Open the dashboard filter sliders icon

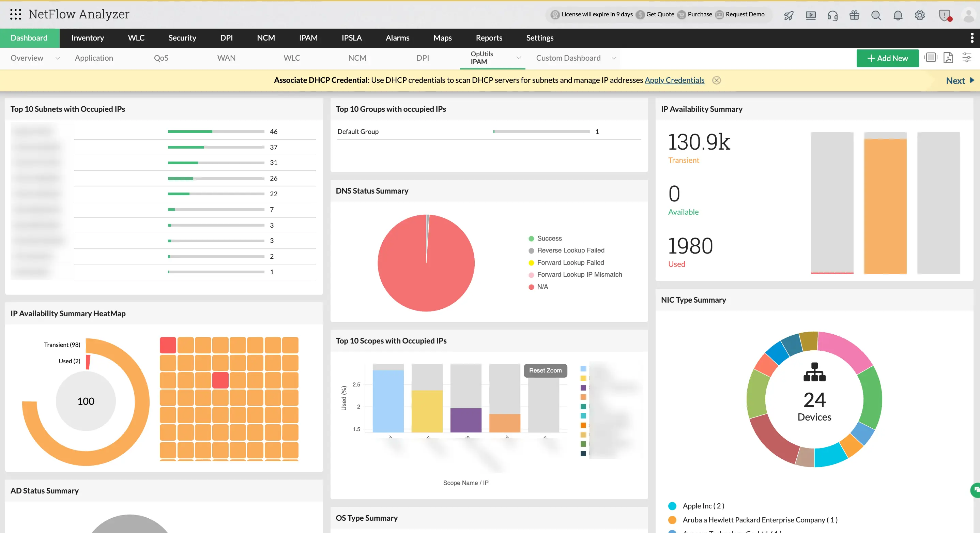[967, 58]
